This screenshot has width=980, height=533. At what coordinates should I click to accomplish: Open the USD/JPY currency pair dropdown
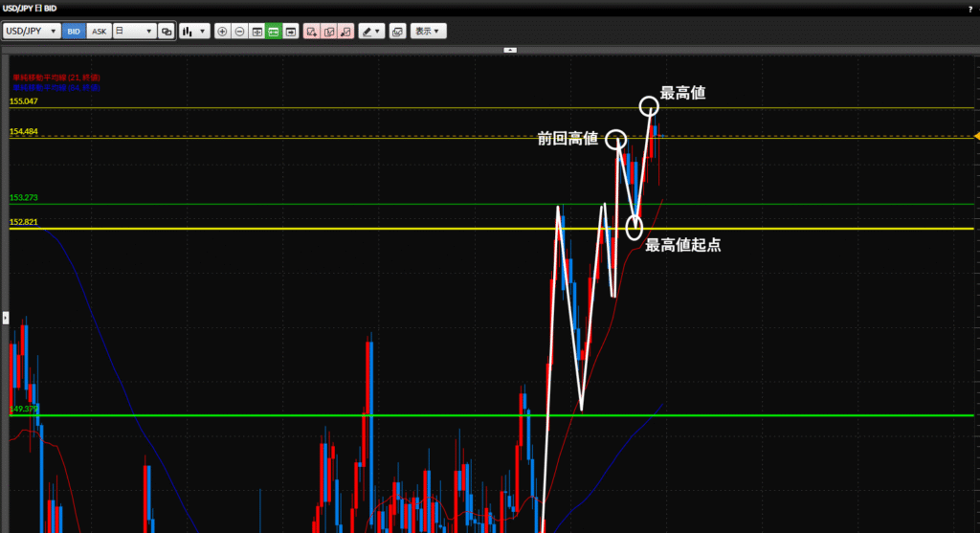(x=32, y=31)
